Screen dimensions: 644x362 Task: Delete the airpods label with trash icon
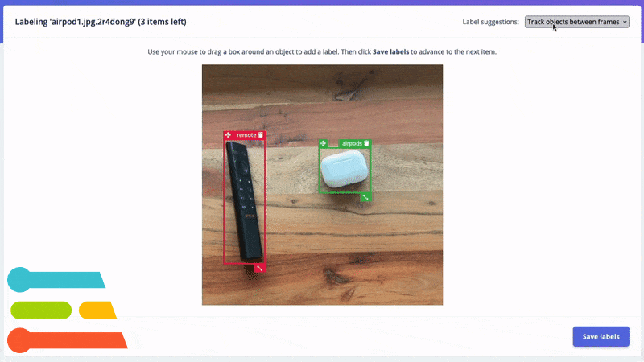366,143
